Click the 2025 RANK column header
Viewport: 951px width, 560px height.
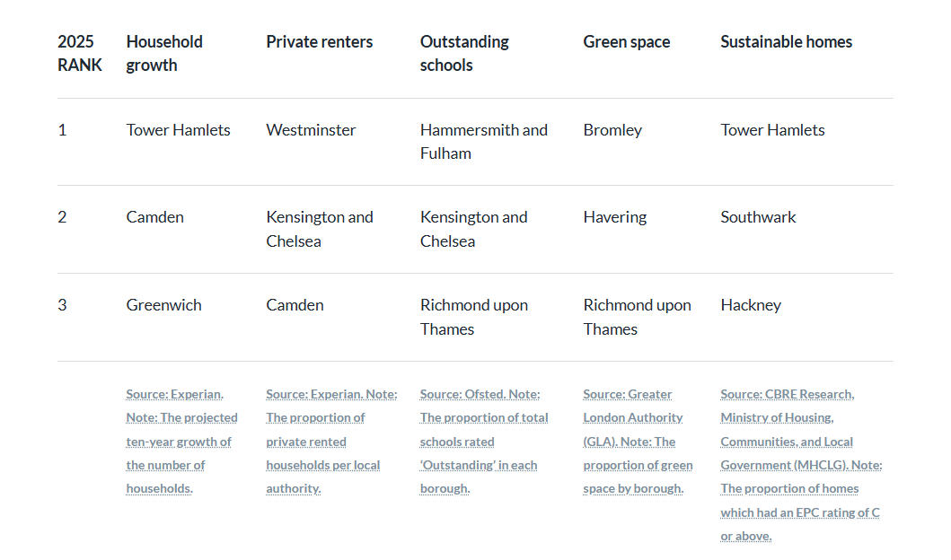click(x=80, y=53)
